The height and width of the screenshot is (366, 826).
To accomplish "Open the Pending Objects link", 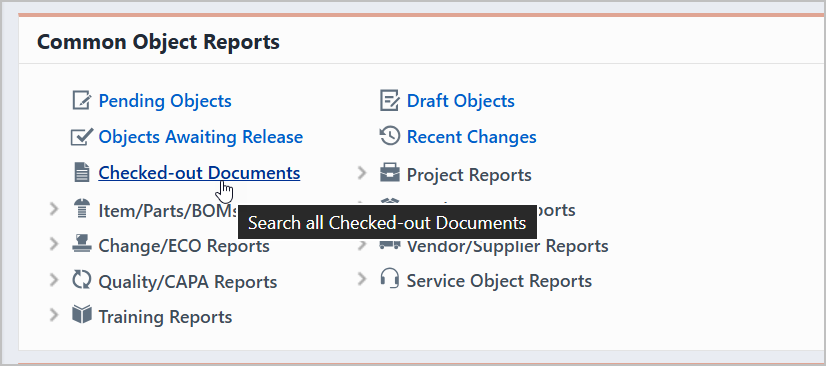I will pos(165,101).
